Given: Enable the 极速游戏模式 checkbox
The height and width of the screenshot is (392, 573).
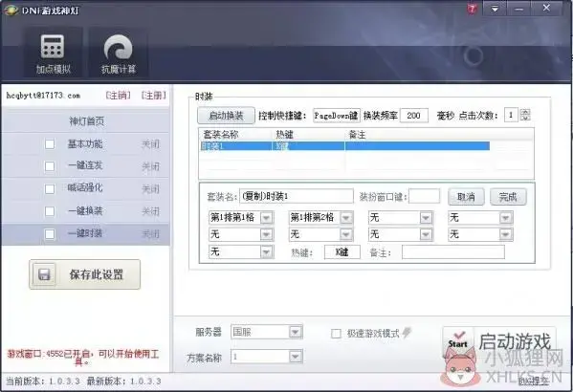Looking at the screenshot, I should pyautogui.click(x=336, y=333).
